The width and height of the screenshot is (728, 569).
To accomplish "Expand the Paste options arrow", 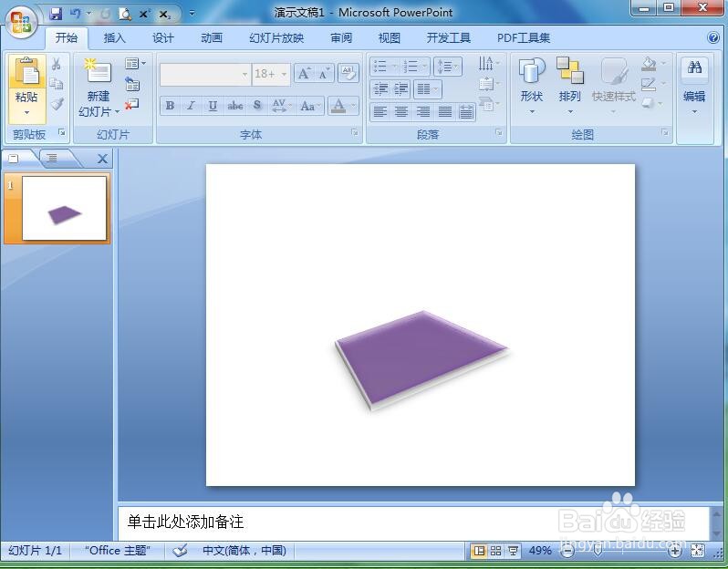I will 27,112.
